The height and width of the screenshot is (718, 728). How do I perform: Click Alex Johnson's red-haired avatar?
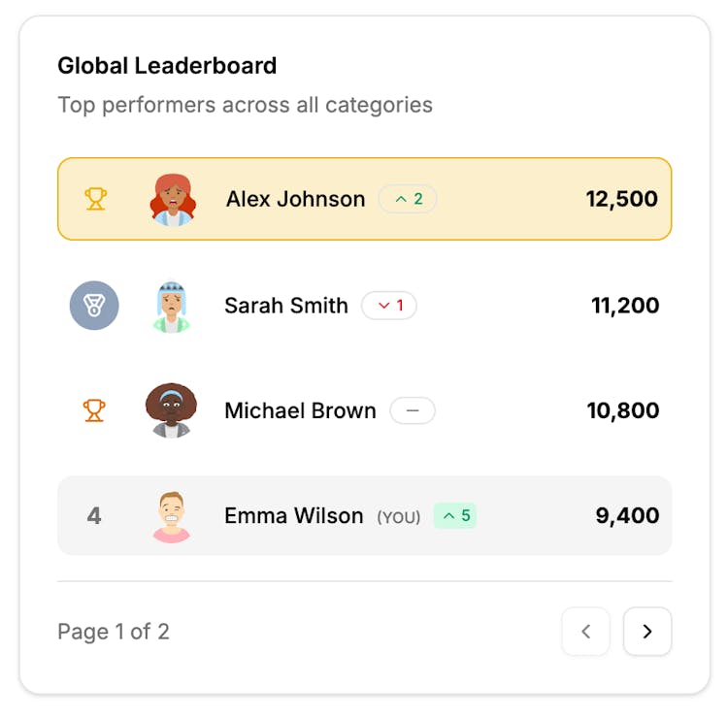point(173,199)
